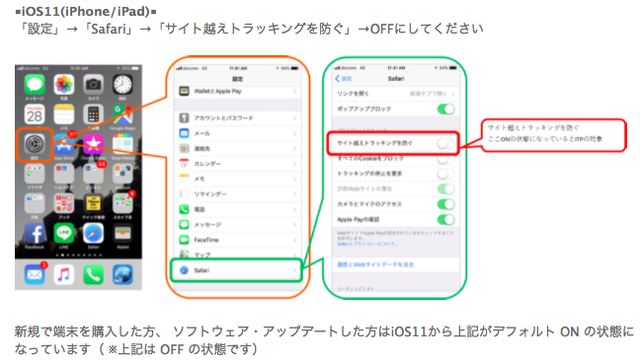Expand the カレンダー row chevron
The image size is (640, 364).
coord(294,164)
